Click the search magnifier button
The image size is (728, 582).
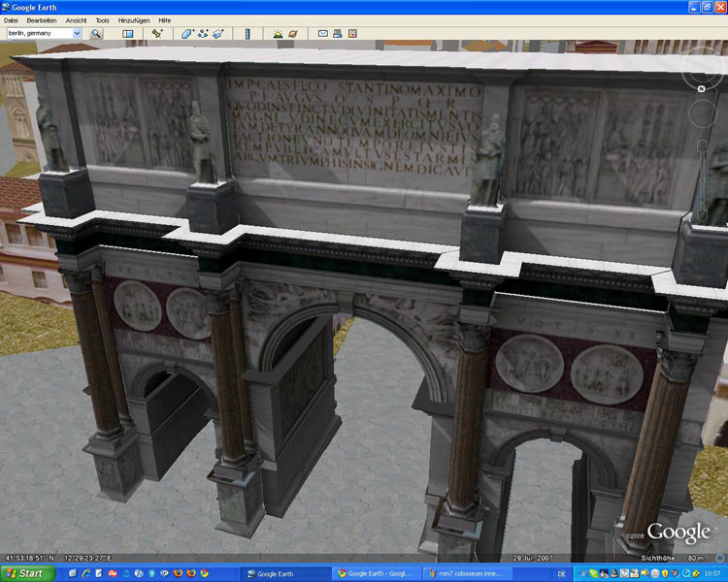coord(96,33)
